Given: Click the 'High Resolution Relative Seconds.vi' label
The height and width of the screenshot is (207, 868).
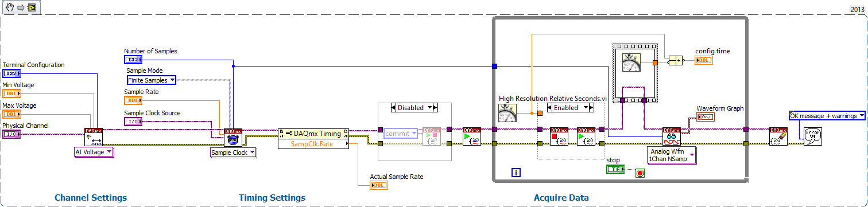Looking at the screenshot, I should pyautogui.click(x=553, y=99).
